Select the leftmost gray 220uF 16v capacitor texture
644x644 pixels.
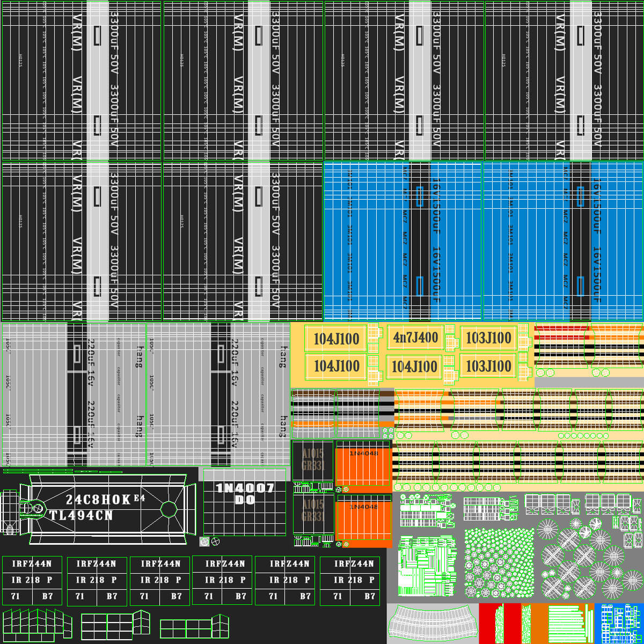pyautogui.click(x=74, y=394)
